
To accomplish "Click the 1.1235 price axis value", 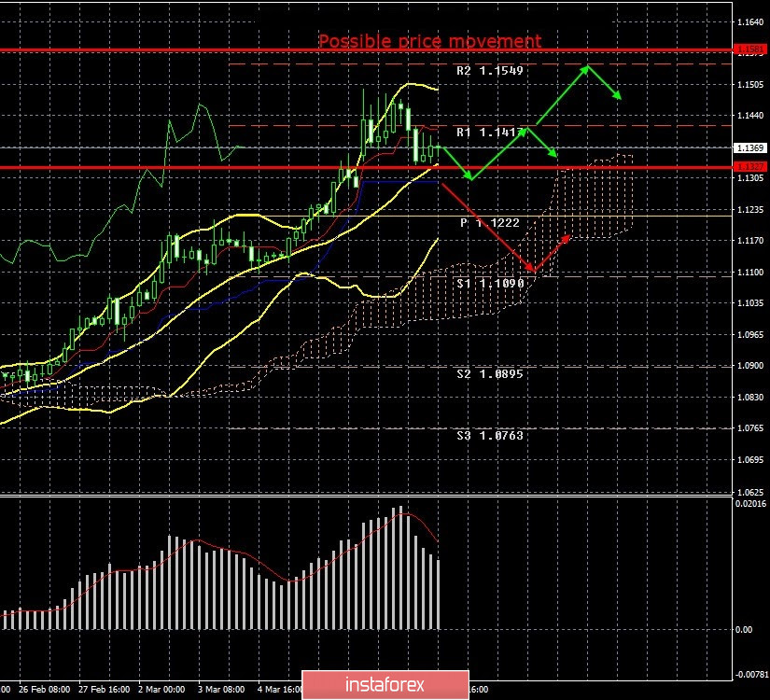I will click(x=750, y=210).
